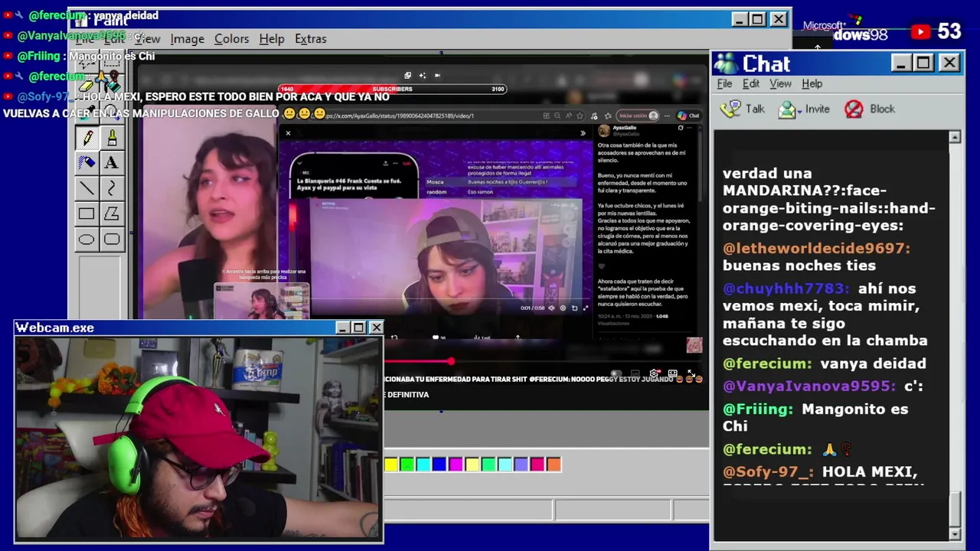
Task: Select the Polygon tool in Paint
Action: click(x=112, y=214)
